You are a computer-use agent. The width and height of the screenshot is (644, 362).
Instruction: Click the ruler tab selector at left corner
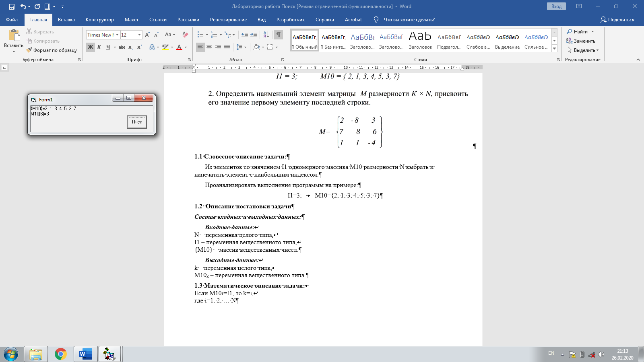(4, 68)
